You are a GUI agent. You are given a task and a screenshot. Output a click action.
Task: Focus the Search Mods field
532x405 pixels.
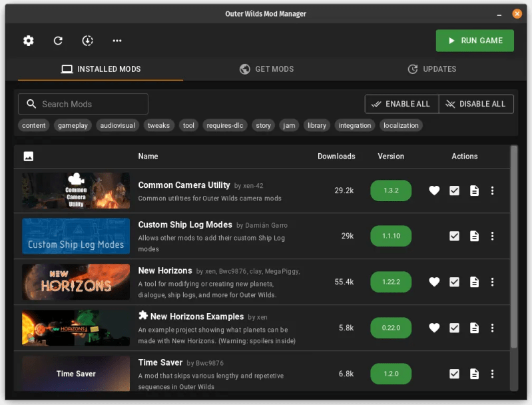point(83,104)
